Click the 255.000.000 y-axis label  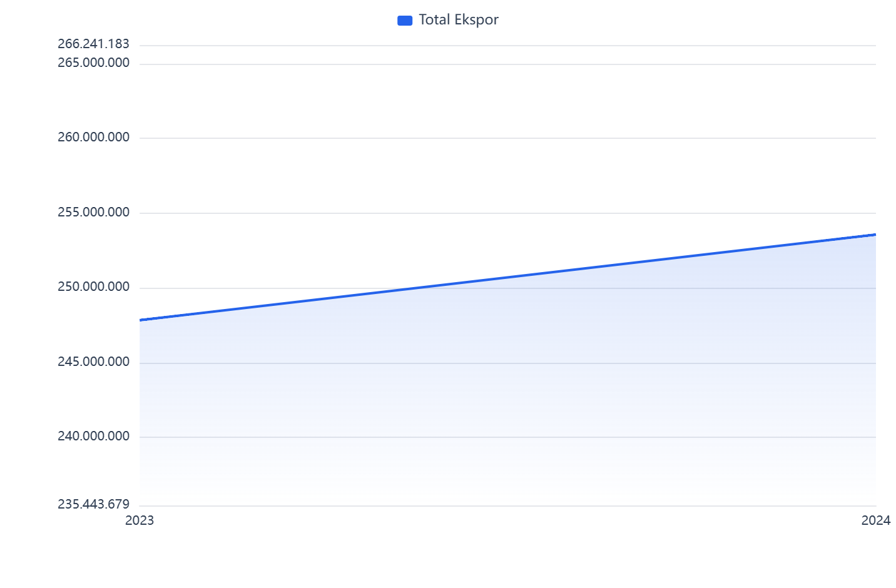tap(93, 212)
